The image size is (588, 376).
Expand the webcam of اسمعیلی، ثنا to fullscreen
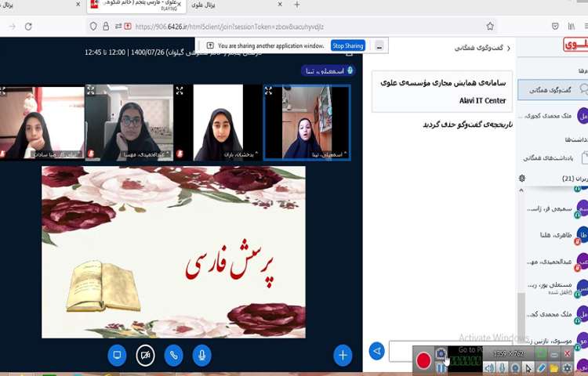268,91
